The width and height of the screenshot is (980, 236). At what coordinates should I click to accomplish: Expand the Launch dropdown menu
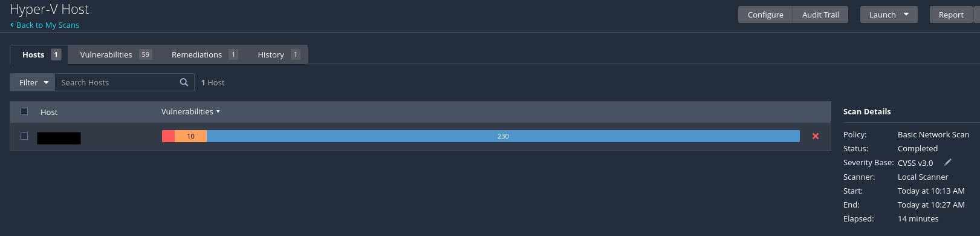(889, 15)
